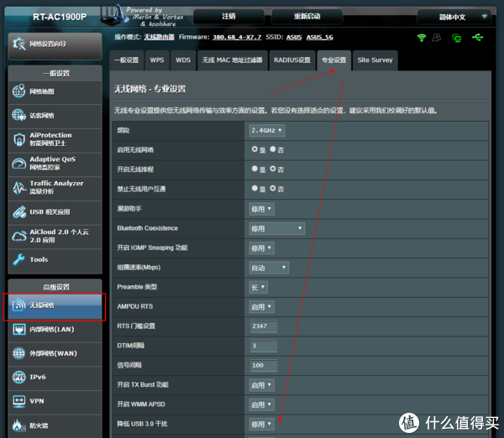This screenshot has width=504, height=438.
Task: Click the 注销 logout button
Action: pos(228,17)
